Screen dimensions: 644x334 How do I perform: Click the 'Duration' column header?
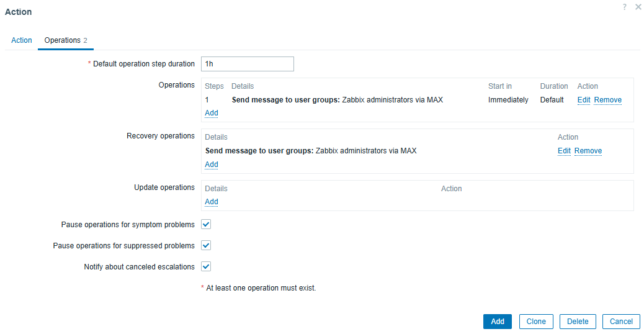[x=554, y=86]
